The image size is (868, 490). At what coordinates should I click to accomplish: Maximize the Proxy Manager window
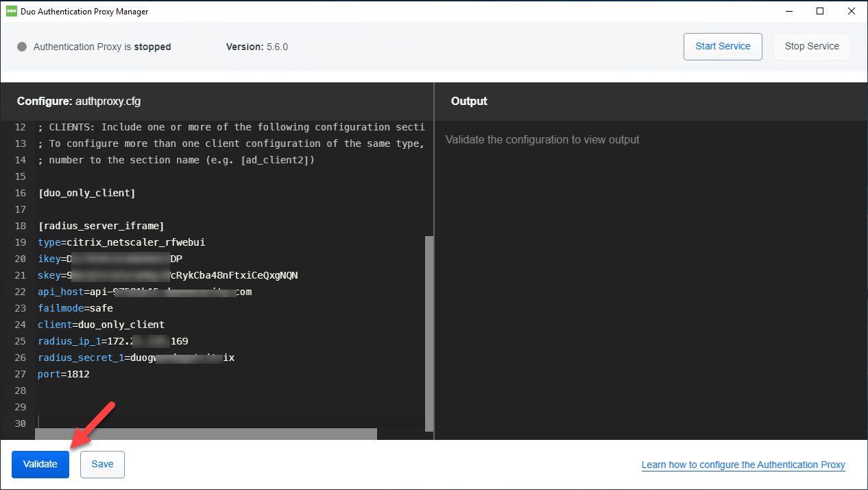(x=820, y=11)
